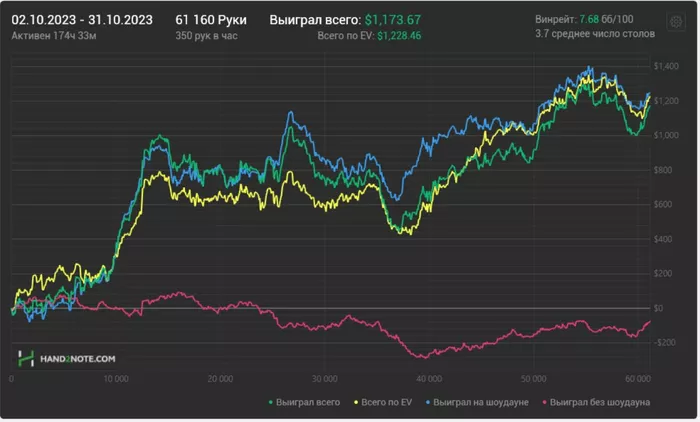Viewport: 700px width, 422px height.
Task: Click the 10 000 x-axis label
Action: (116, 379)
